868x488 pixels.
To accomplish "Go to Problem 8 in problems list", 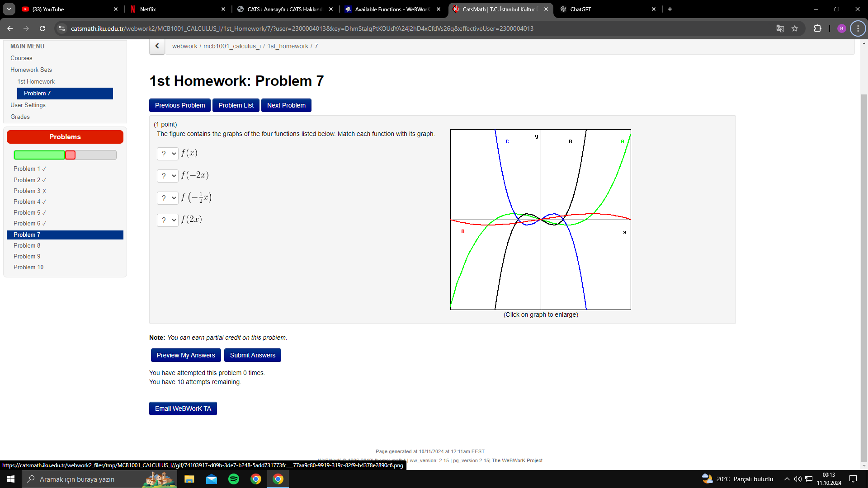I will coord(27,245).
